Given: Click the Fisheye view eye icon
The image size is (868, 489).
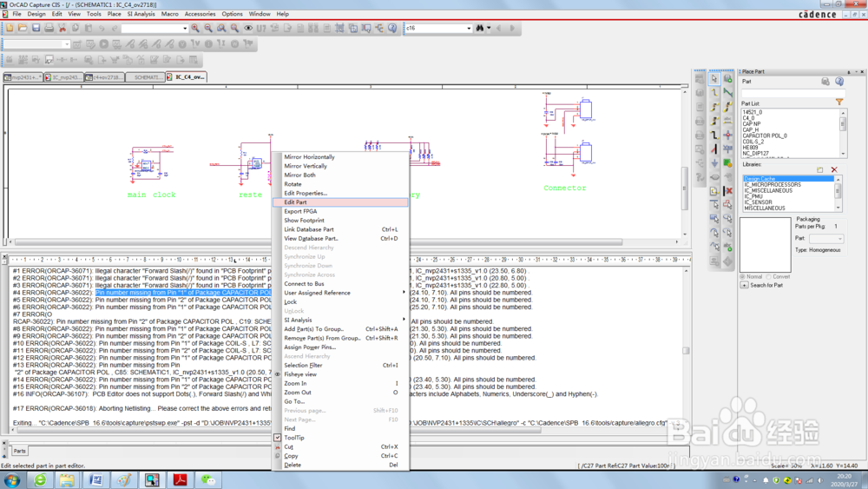Looking at the screenshot, I should 248,28.
